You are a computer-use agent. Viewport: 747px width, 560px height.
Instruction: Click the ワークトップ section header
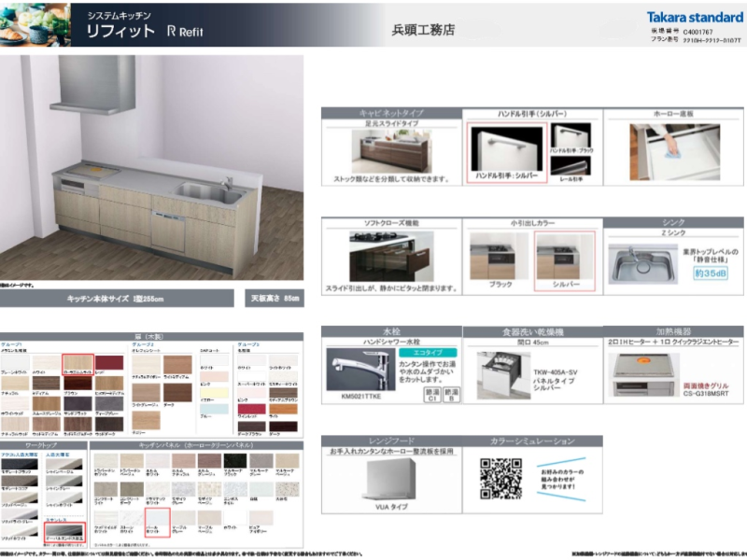[43, 445]
